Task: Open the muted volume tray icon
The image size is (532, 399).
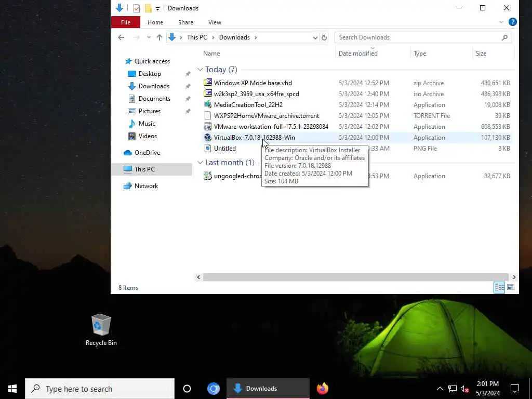Action: click(464, 389)
